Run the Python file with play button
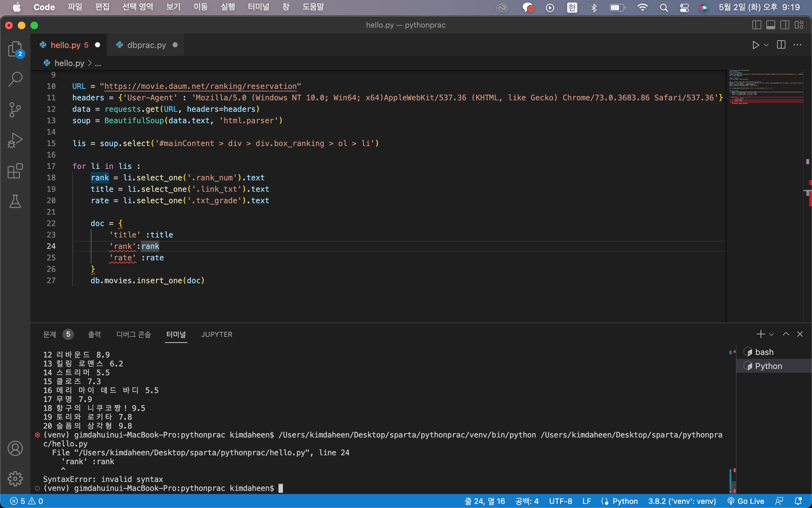This screenshot has width=812, height=508. click(x=756, y=45)
